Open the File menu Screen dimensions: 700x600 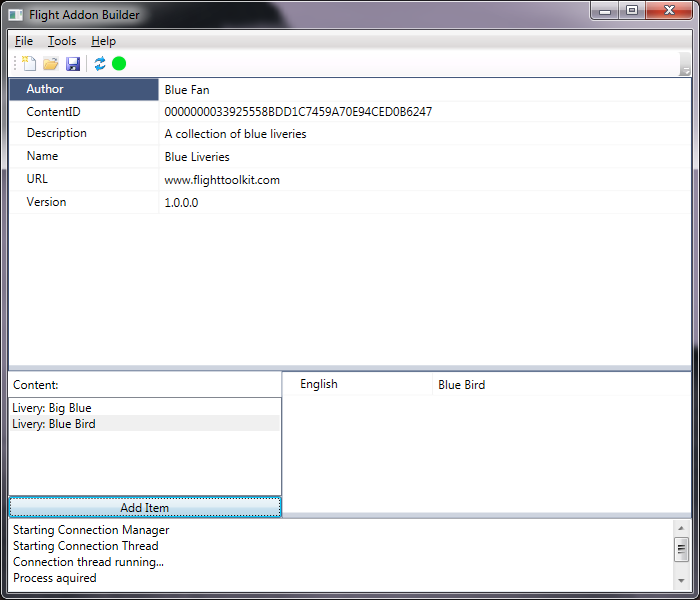coord(24,41)
